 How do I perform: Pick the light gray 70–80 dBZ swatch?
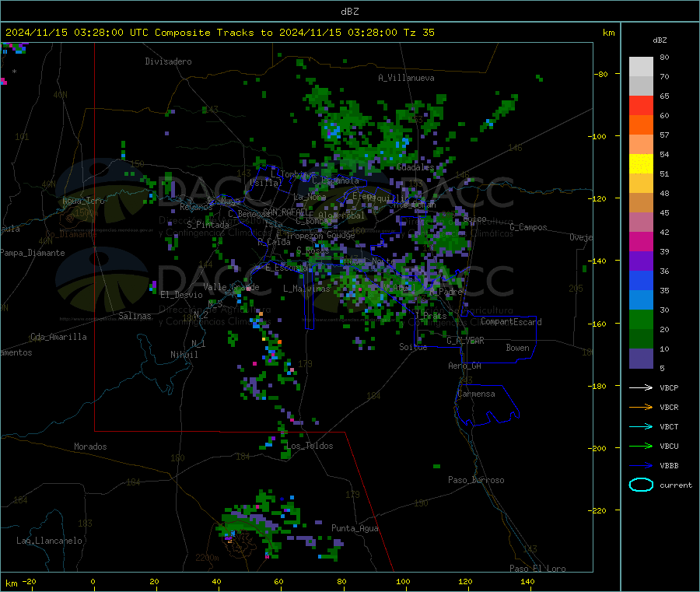tap(641, 67)
